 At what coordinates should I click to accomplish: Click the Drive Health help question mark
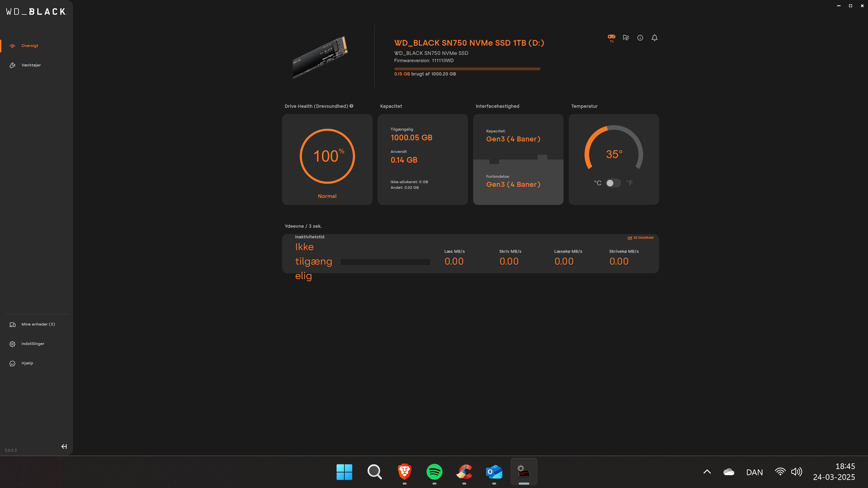pos(351,106)
